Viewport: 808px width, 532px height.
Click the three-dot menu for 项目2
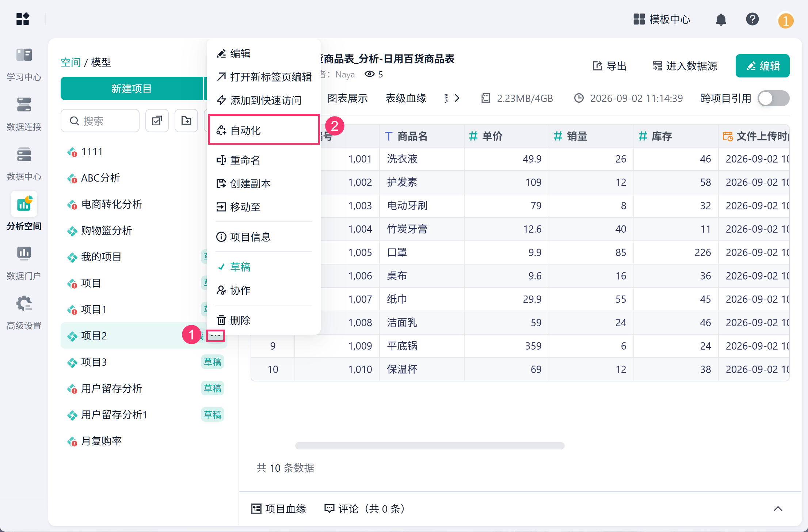pyautogui.click(x=216, y=335)
